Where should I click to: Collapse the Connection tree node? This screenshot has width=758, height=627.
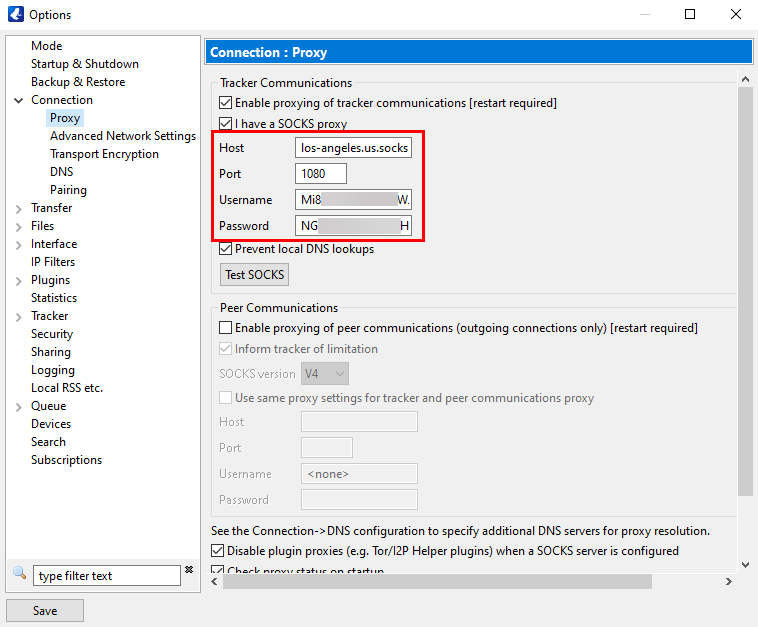[18, 100]
